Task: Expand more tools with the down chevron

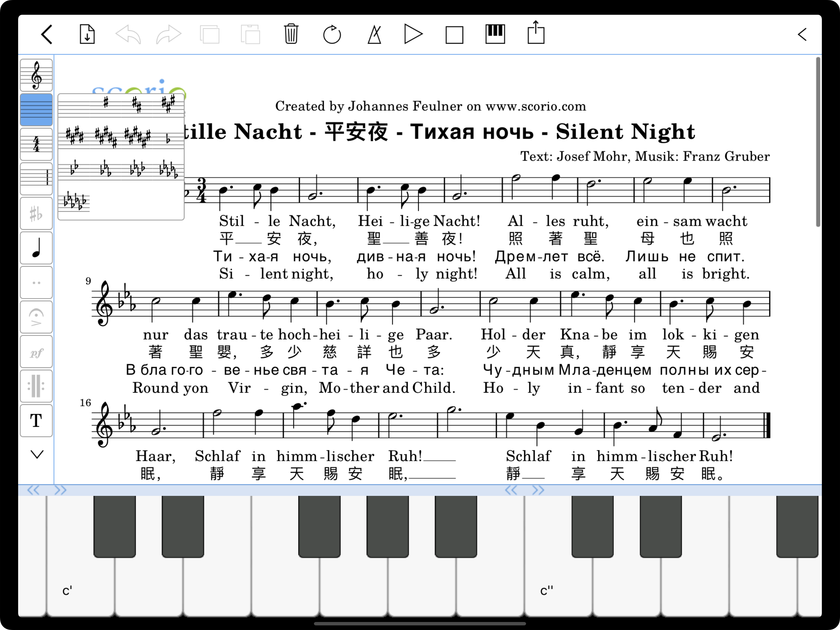Action: coord(37,454)
